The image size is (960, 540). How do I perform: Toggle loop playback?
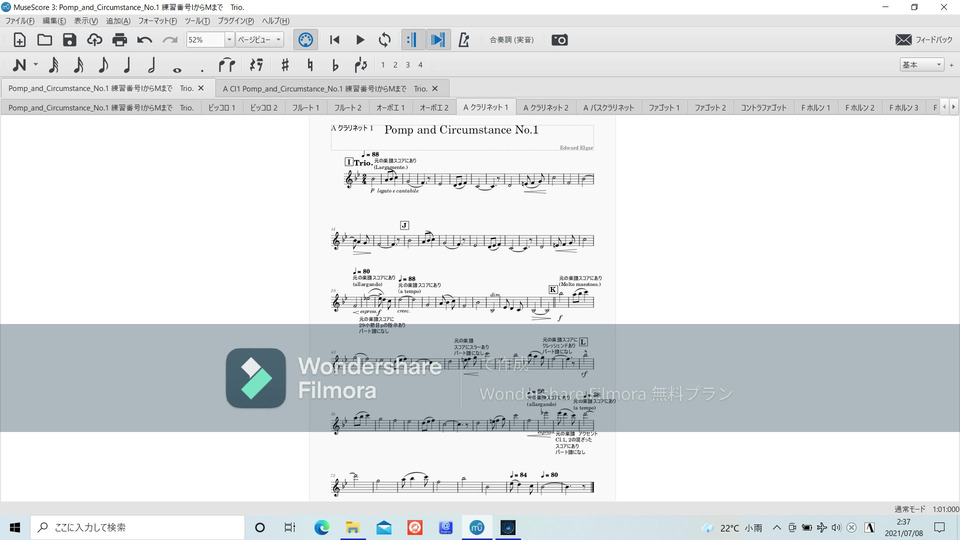pyautogui.click(x=384, y=40)
